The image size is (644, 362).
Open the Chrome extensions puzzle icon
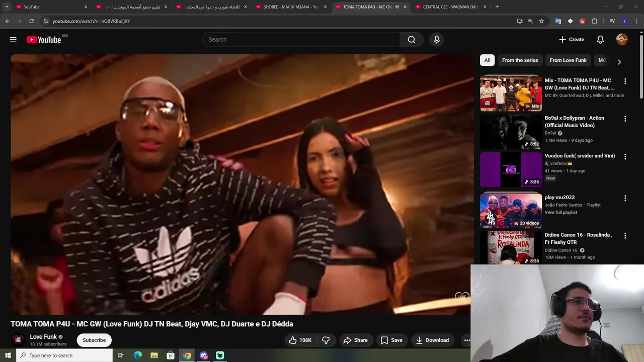click(x=594, y=21)
